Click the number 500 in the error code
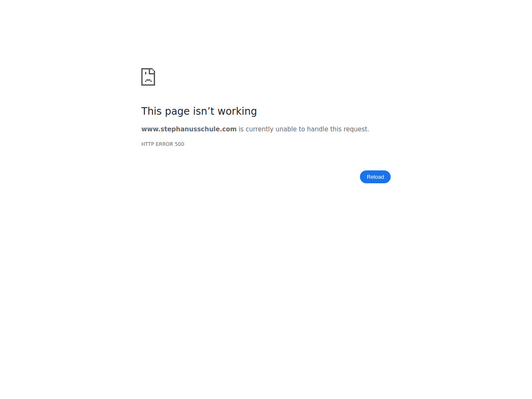The image size is (532, 399). 180,144
